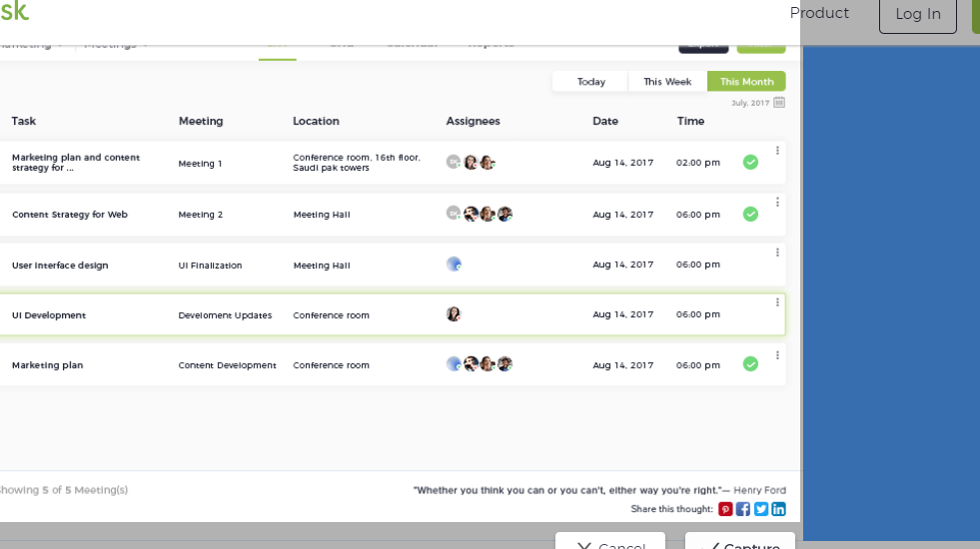Select the green This Month filter
This screenshot has height=549, width=980.
point(746,82)
